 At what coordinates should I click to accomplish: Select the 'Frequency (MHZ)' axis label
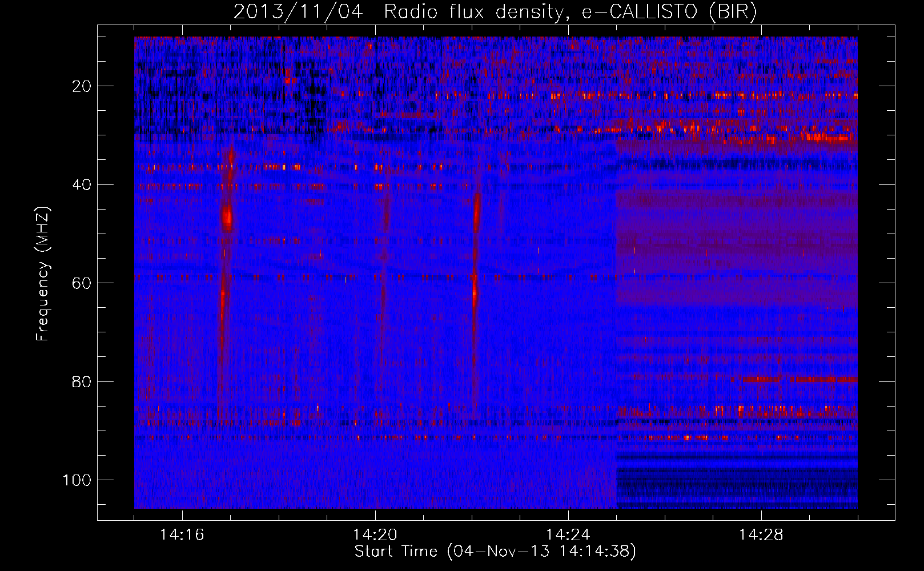pos(43,274)
